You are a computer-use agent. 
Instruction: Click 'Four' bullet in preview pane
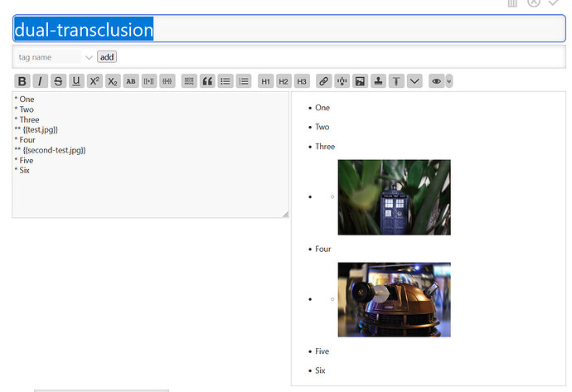pos(322,249)
